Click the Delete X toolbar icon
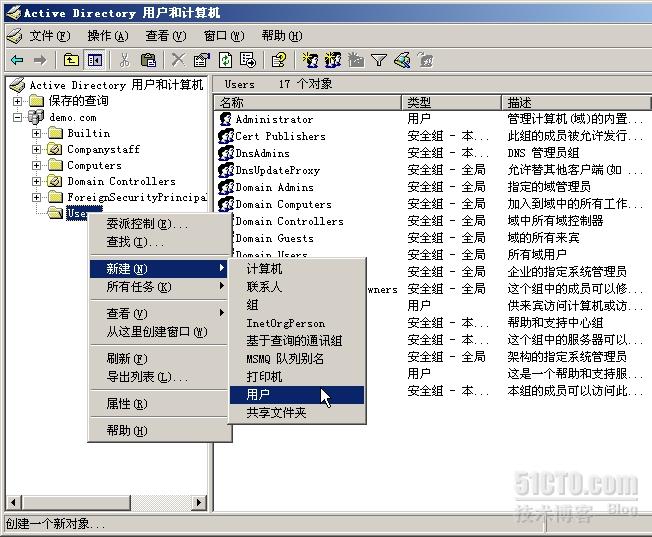The height and width of the screenshot is (537, 652). pos(178,60)
